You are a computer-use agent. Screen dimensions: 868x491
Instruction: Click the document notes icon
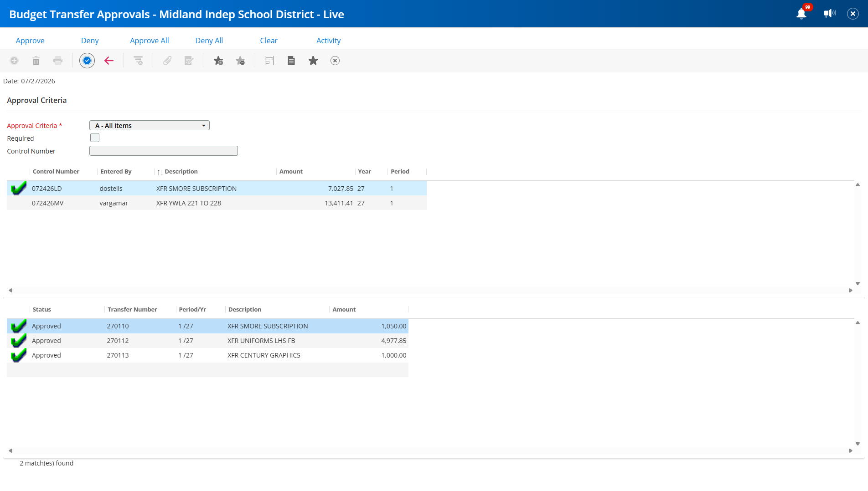pos(291,61)
